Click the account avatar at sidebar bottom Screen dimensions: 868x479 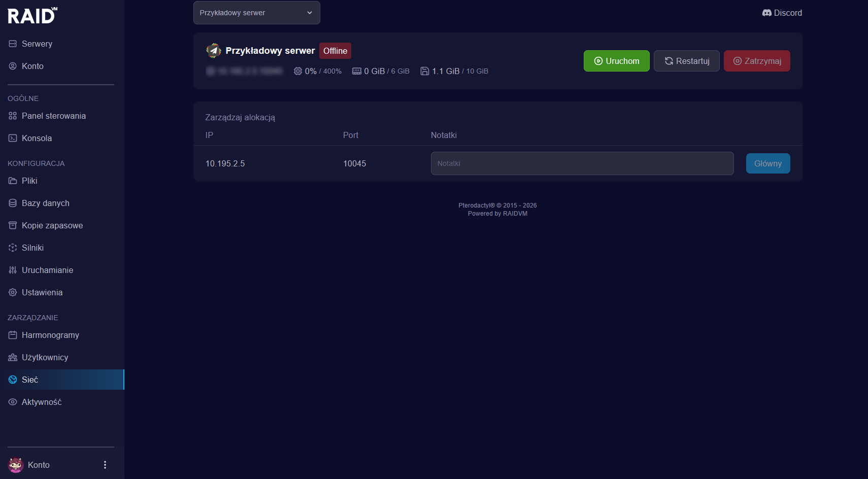coord(16,465)
